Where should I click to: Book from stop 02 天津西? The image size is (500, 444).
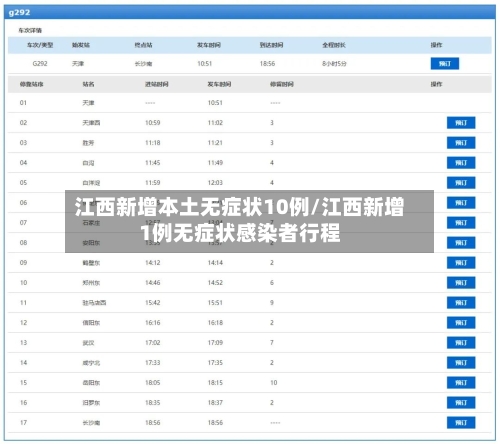pyautogui.click(x=461, y=123)
